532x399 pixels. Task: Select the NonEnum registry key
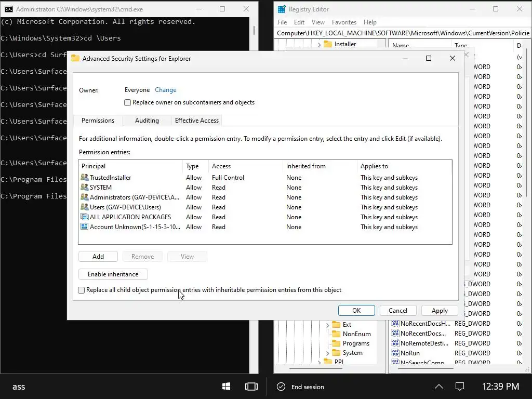(356, 334)
